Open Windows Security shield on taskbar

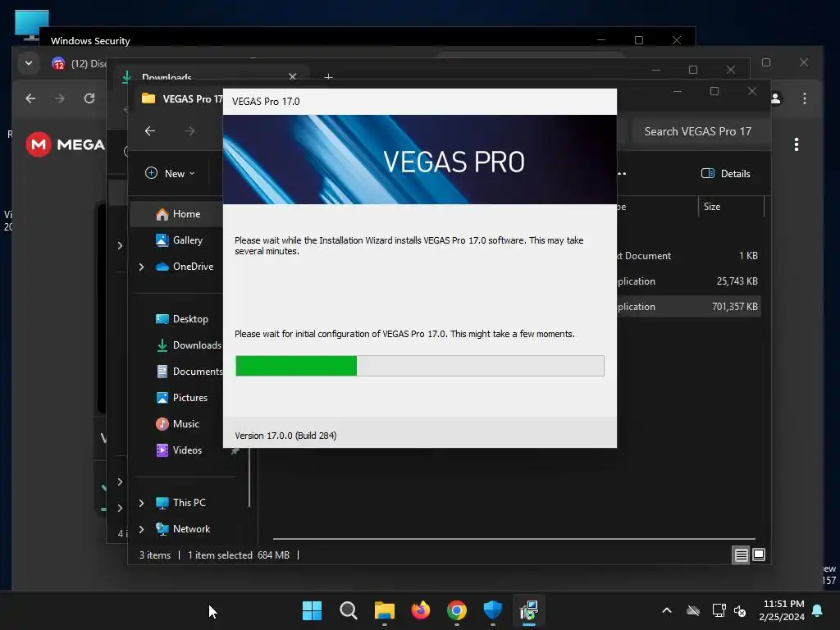click(492, 610)
